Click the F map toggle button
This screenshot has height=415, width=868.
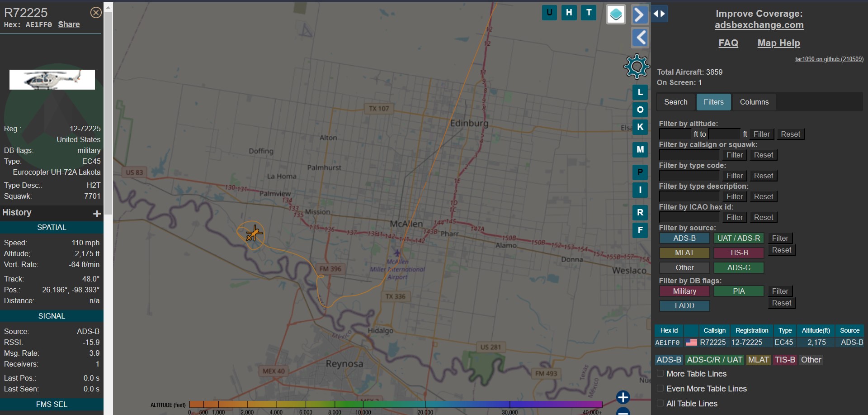tap(640, 230)
